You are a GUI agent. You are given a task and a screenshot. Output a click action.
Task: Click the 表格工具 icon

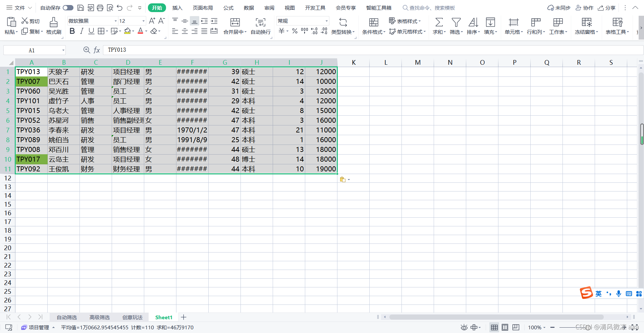(618, 22)
